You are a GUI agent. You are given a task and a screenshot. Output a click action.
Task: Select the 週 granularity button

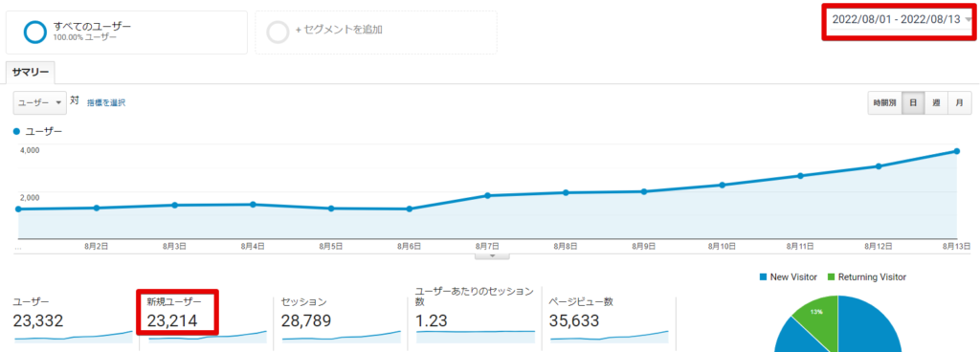[x=936, y=103]
